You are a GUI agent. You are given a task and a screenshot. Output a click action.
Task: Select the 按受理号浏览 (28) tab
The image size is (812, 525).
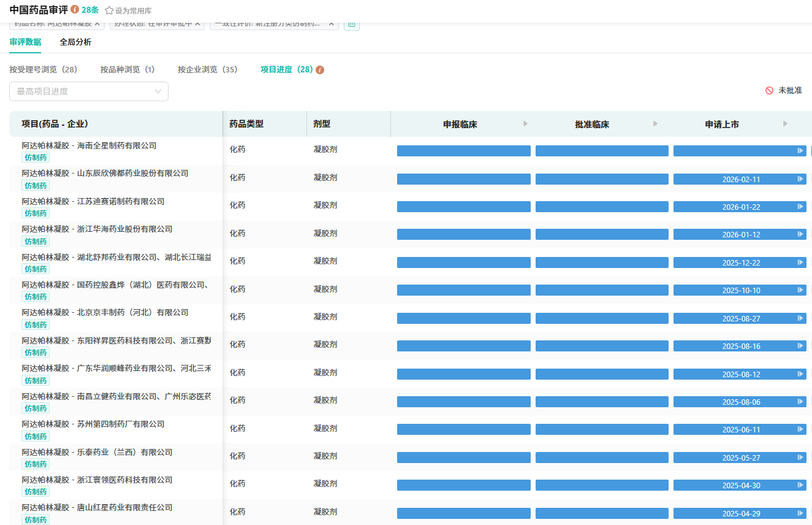[44, 70]
